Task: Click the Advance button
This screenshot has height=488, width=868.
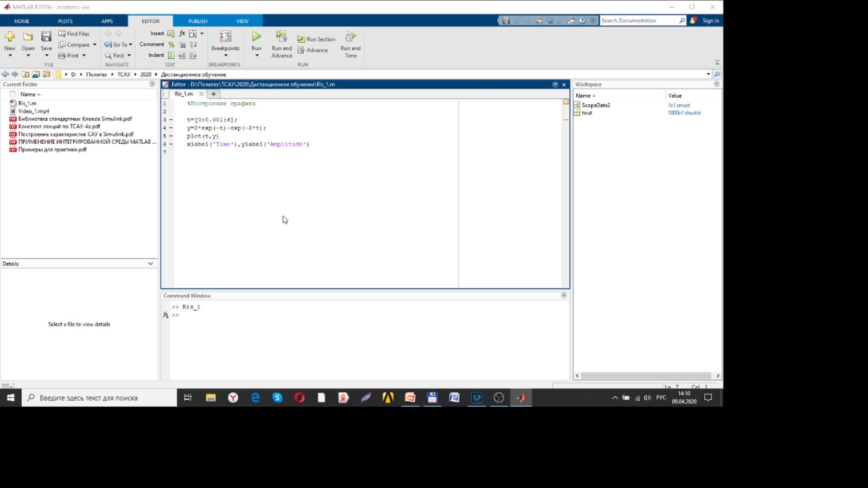Action: 313,50
